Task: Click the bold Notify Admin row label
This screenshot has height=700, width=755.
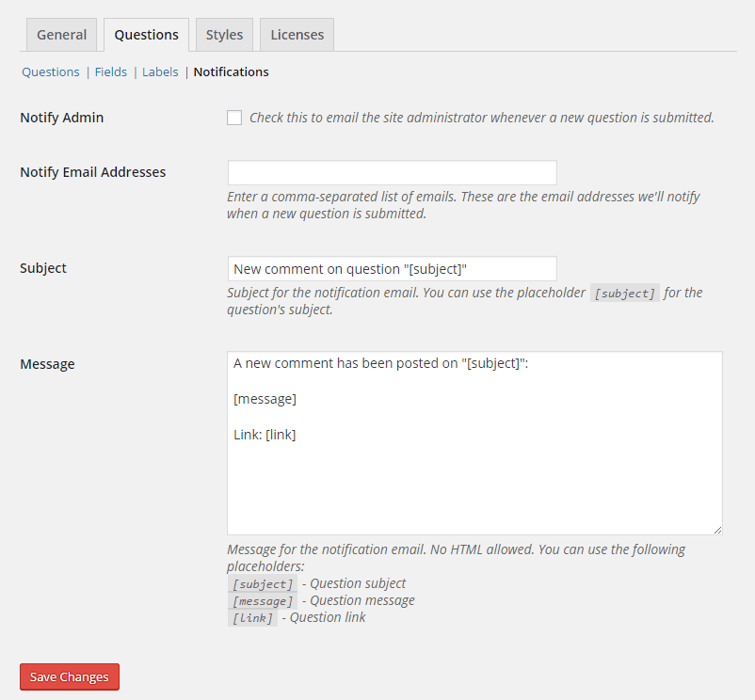Action: click(62, 118)
